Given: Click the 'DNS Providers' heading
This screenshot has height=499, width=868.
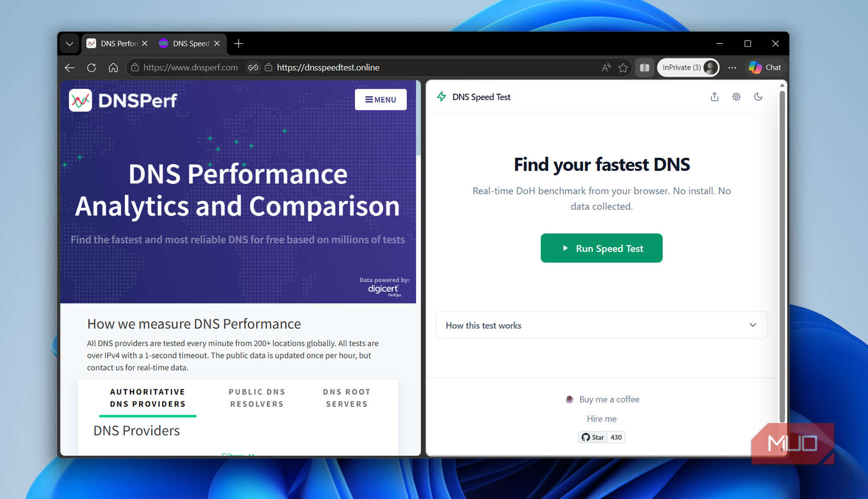Looking at the screenshot, I should (x=137, y=431).
